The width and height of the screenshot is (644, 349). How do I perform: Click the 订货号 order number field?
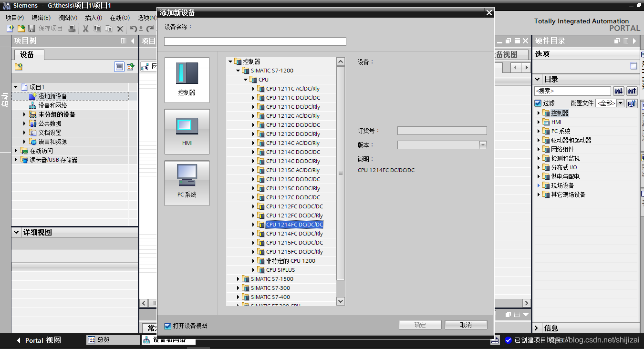coord(442,131)
